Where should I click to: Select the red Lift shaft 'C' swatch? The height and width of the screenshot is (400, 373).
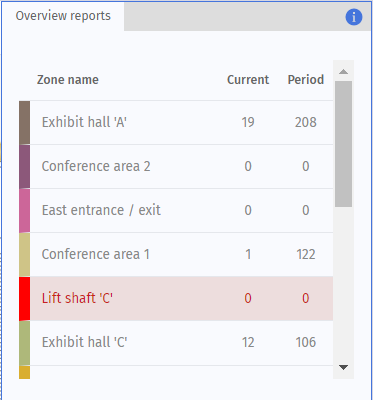coord(24,299)
